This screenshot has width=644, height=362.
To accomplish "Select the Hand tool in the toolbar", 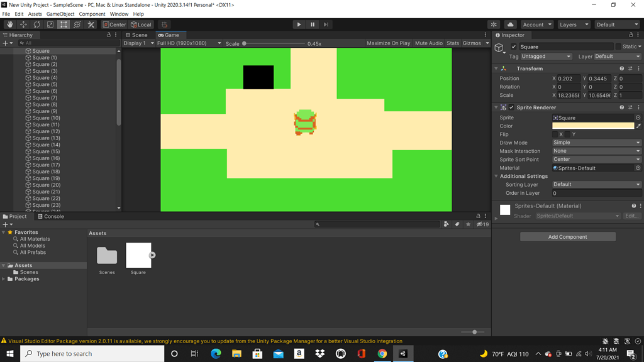I will [x=10, y=24].
